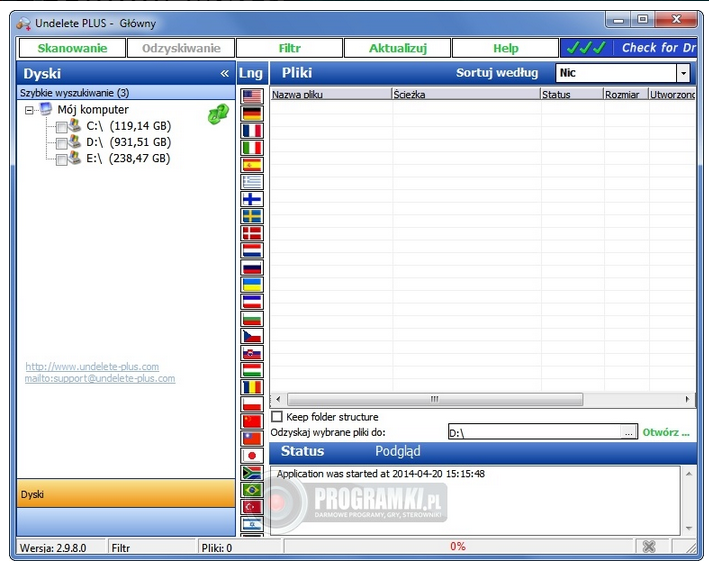This screenshot has width=709, height=565.
Task: Switch to Romanian flag language
Action: click(x=252, y=387)
